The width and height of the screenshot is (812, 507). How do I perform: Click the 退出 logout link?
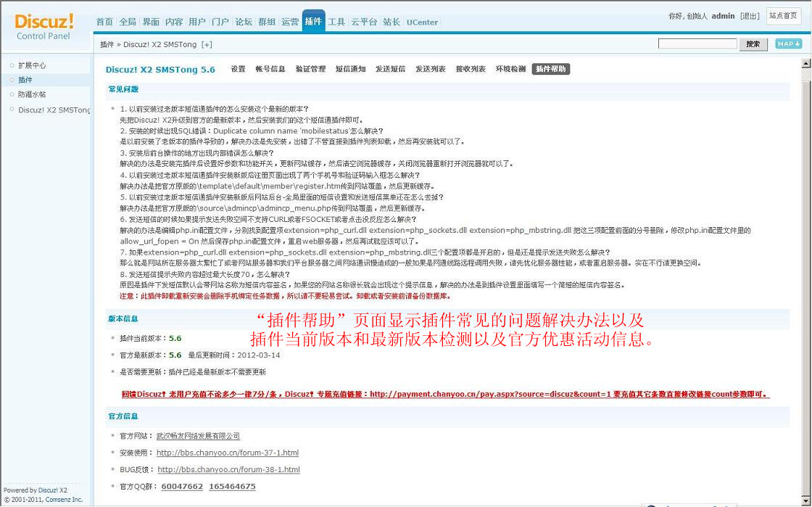(x=750, y=16)
